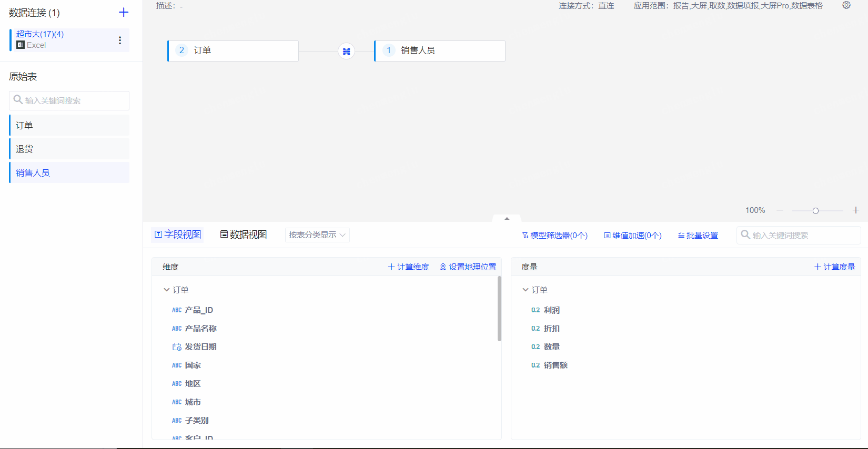Collapse the bottom panel with the arrow handle
868x449 pixels.
click(507, 218)
